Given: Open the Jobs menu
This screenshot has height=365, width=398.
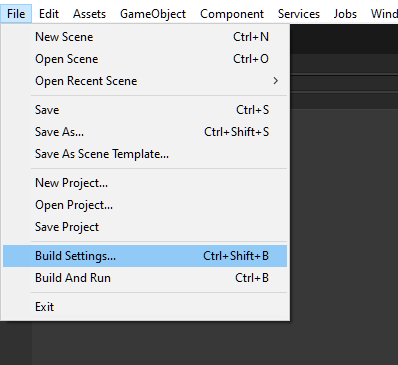Looking at the screenshot, I should tap(345, 14).
